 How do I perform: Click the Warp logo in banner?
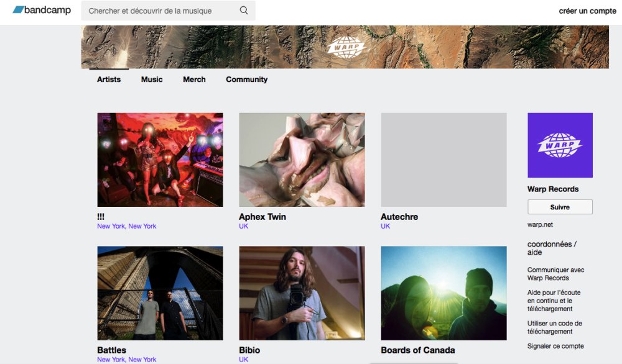(345, 47)
